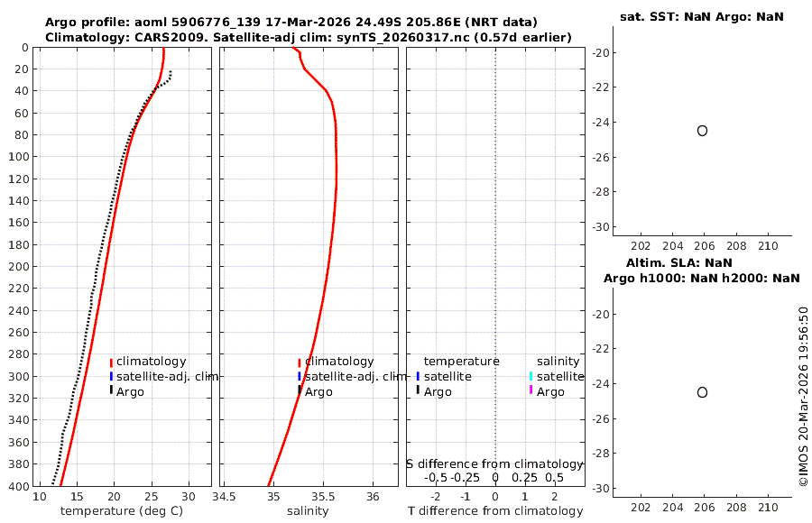The width and height of the screenshot is (812, 523).
Task: Click the 'T difference from climatology' label
Action: pos(495,511)
